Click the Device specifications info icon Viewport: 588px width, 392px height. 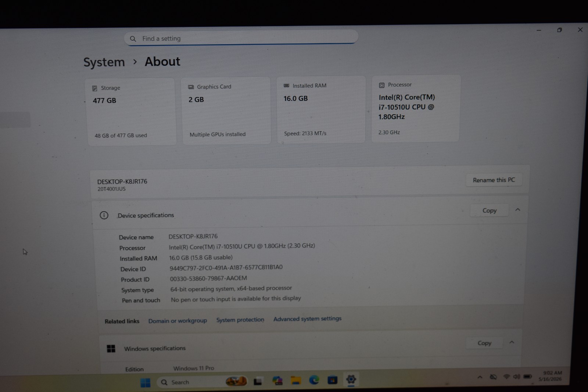click(104, 215)
